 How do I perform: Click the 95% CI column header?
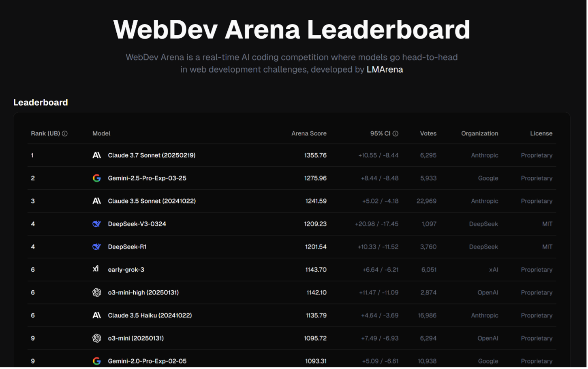click(381, 134)
